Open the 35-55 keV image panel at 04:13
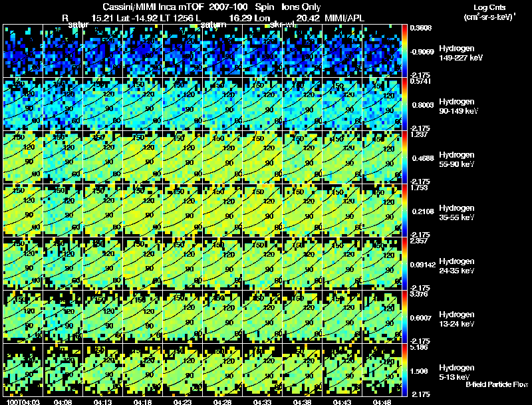Screen dimensions: 532x405 pos(103,211)
